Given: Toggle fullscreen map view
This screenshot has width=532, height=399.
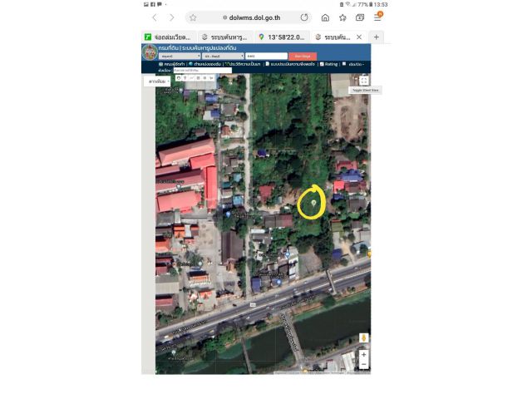Looking at the screenshot, I should (x=364, y=81).
